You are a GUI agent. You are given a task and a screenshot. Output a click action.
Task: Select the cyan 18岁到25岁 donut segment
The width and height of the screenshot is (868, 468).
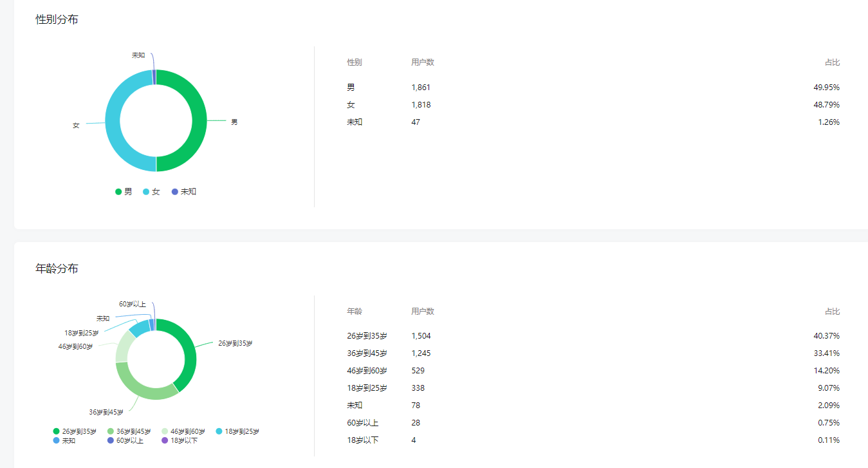tap(139, 328)
